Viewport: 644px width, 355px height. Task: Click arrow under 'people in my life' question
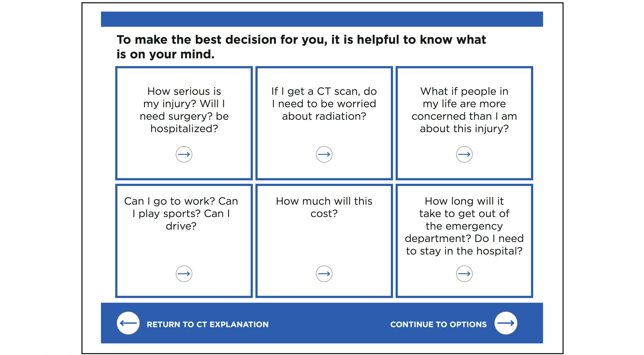click(464, 154)
